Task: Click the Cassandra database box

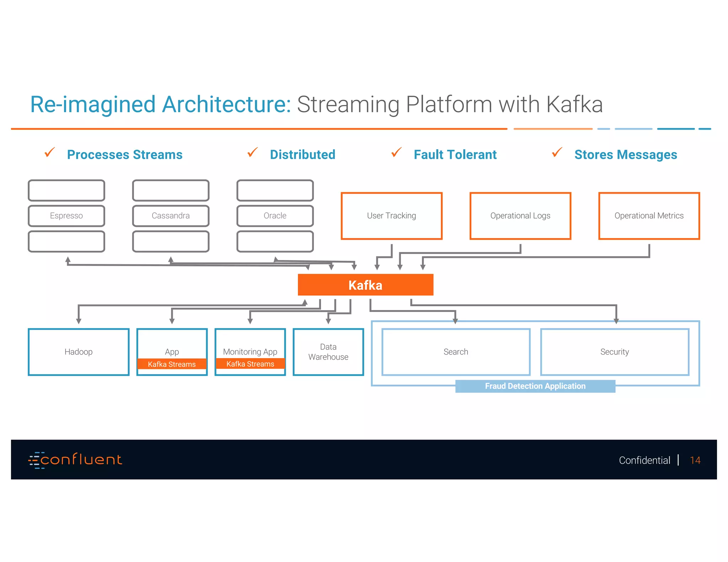Action: pos(171,216)
